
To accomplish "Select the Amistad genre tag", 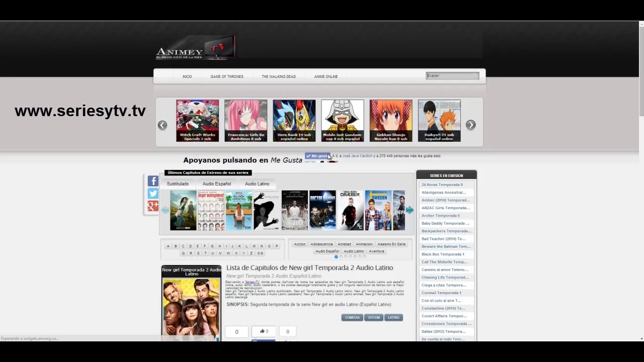I will tap(344, 244).
